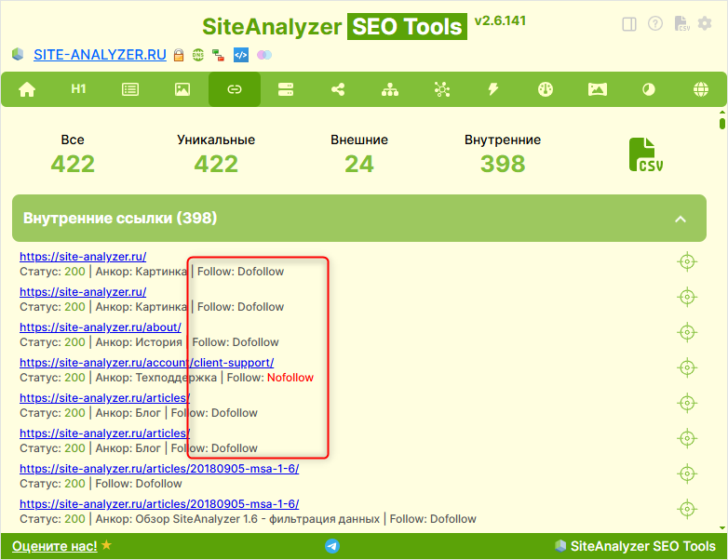Image resolution: width=728 pixels, height=560 pixels.
Task: Open the dashboard gauge tab icon
Action: [546, 89]
